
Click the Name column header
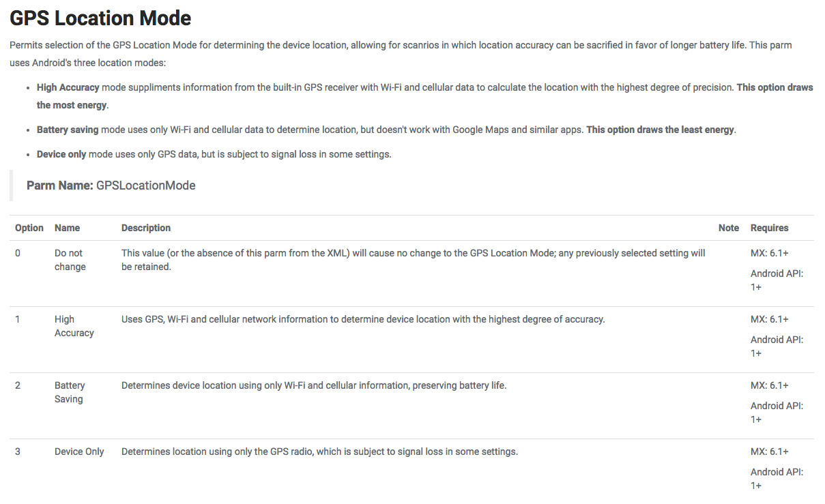coord(67,228)
